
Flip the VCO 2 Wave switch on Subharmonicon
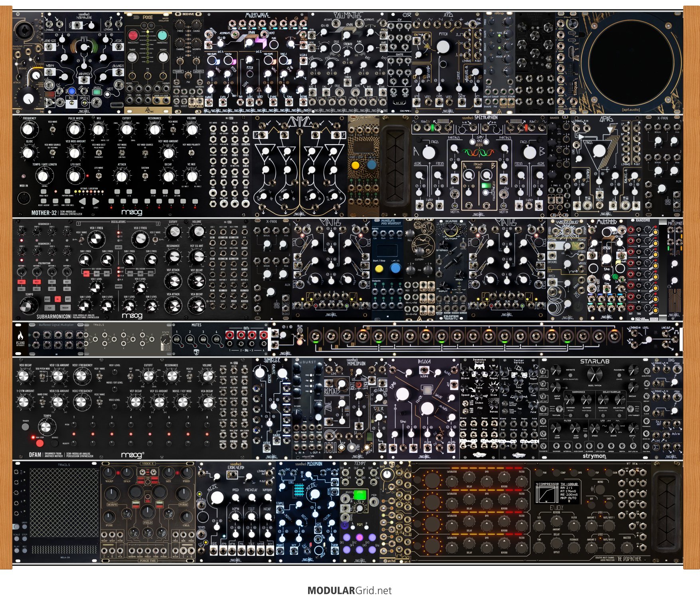[156, 239]
